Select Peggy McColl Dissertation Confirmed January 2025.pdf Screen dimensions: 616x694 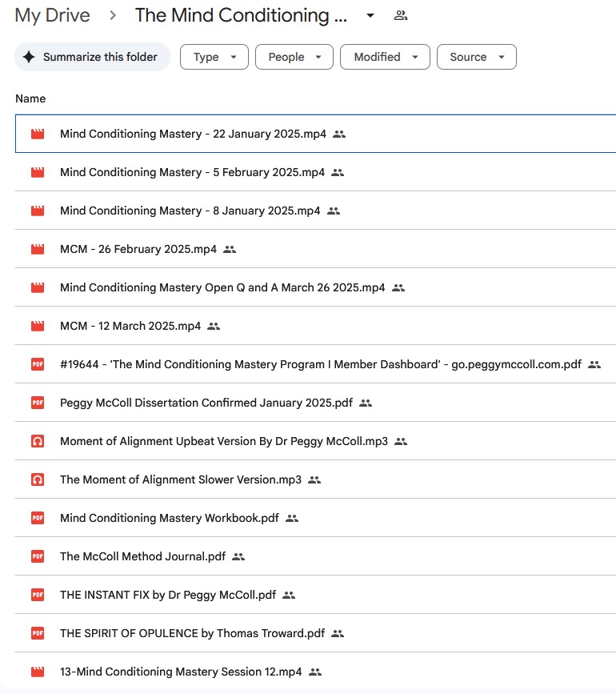(x=206, y=403)
